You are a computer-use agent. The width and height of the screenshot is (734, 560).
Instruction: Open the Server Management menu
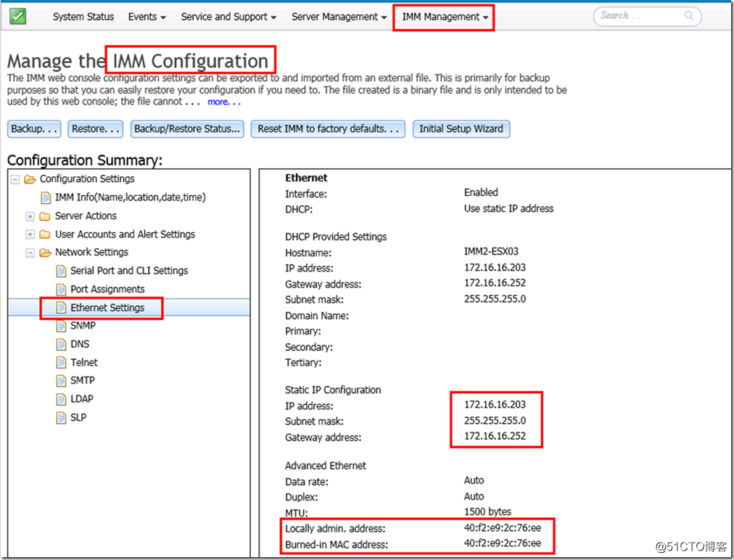339,17
